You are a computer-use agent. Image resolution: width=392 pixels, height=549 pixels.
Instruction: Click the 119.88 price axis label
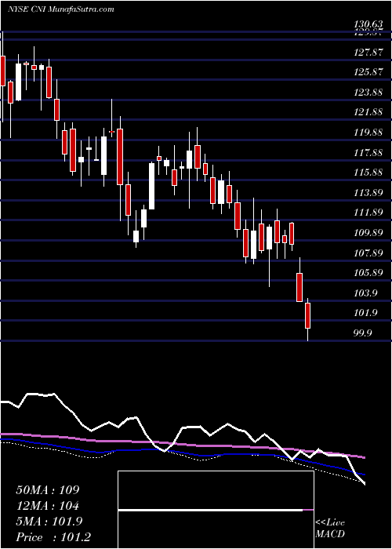(368, 133)
